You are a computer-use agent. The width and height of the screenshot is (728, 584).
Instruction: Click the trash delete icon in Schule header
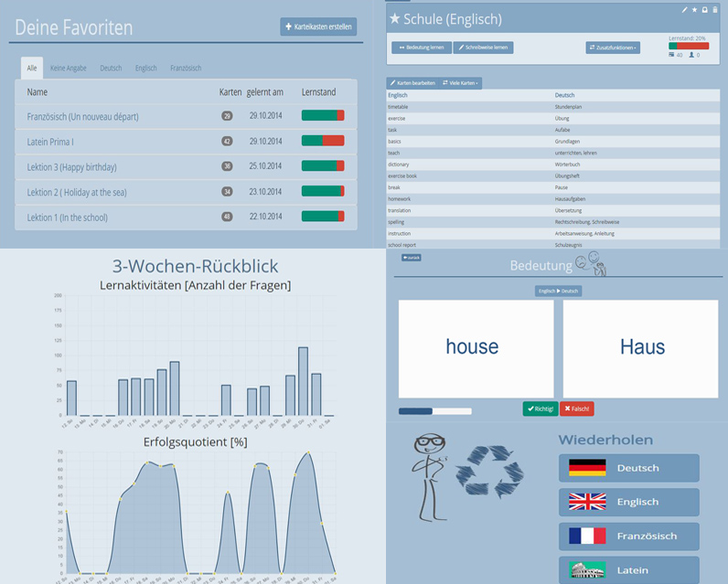pos(715,10)
